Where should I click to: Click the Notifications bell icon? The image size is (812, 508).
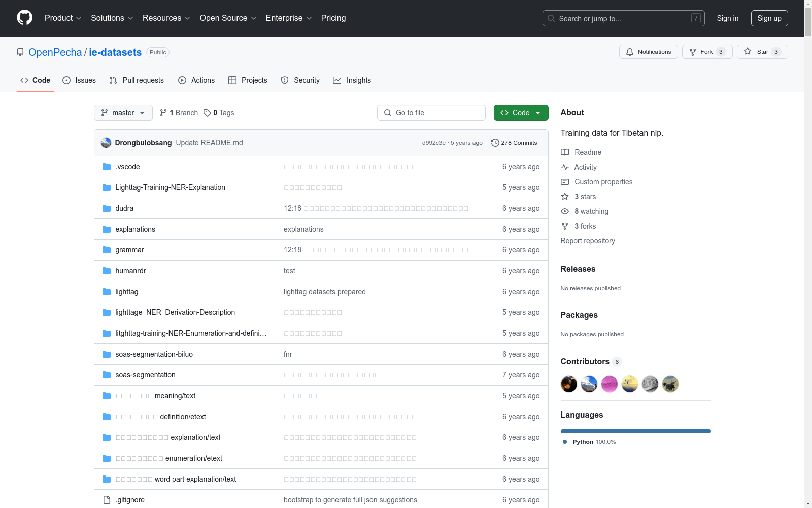click(630, 52)
